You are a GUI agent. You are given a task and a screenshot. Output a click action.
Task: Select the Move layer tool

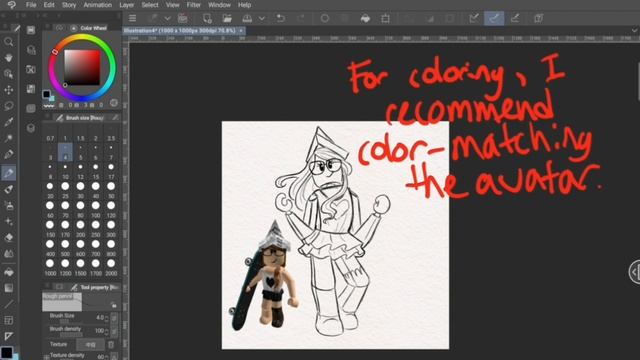tap(9, 90)
